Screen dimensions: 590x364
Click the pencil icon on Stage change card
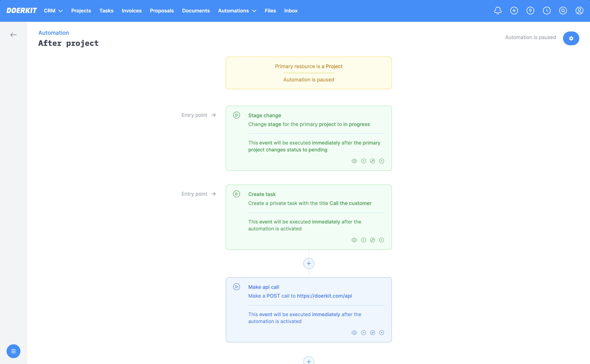point(373,161)
